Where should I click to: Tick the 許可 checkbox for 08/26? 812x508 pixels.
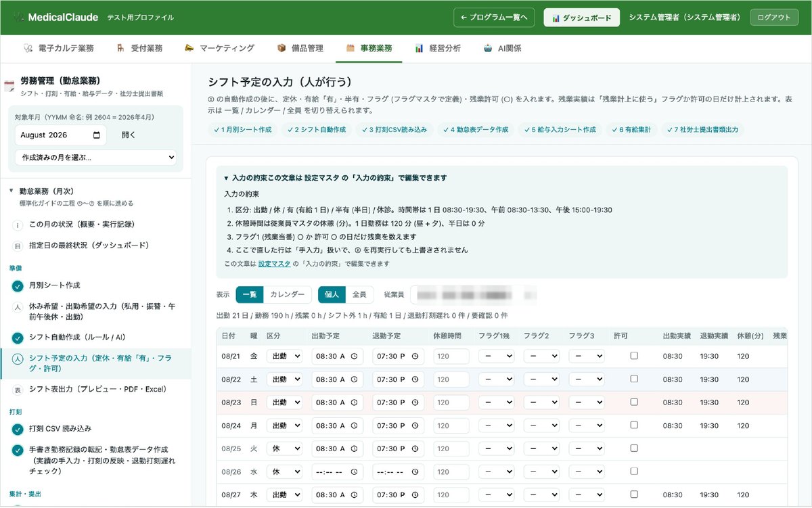click(634, 471)
